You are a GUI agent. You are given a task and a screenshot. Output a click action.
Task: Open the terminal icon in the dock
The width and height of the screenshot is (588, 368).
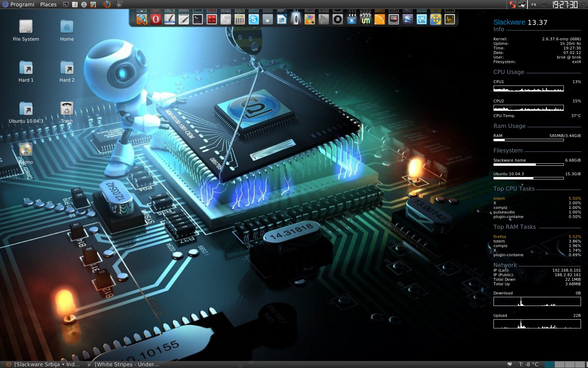pos(198,20)
